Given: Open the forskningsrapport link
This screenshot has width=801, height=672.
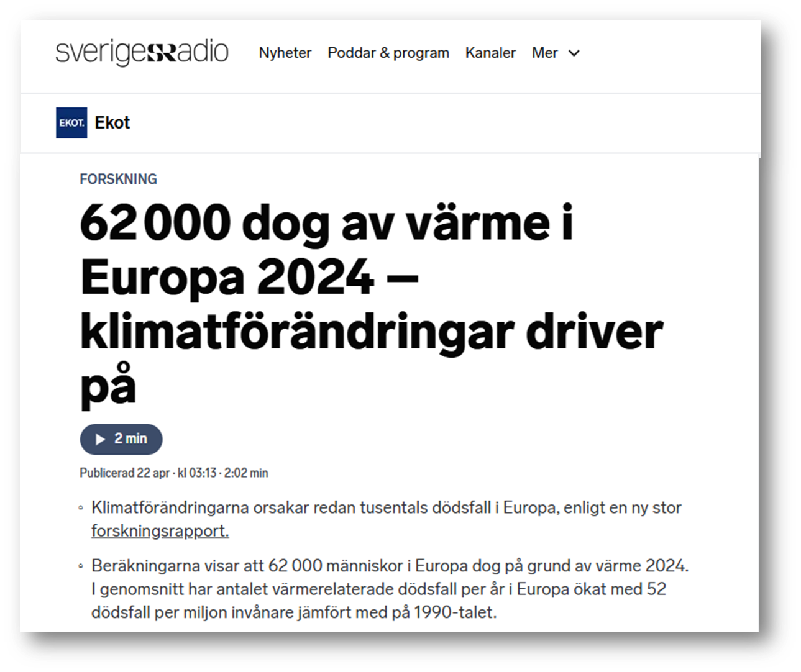Looking at the screenshot, I should coord(160,531).
